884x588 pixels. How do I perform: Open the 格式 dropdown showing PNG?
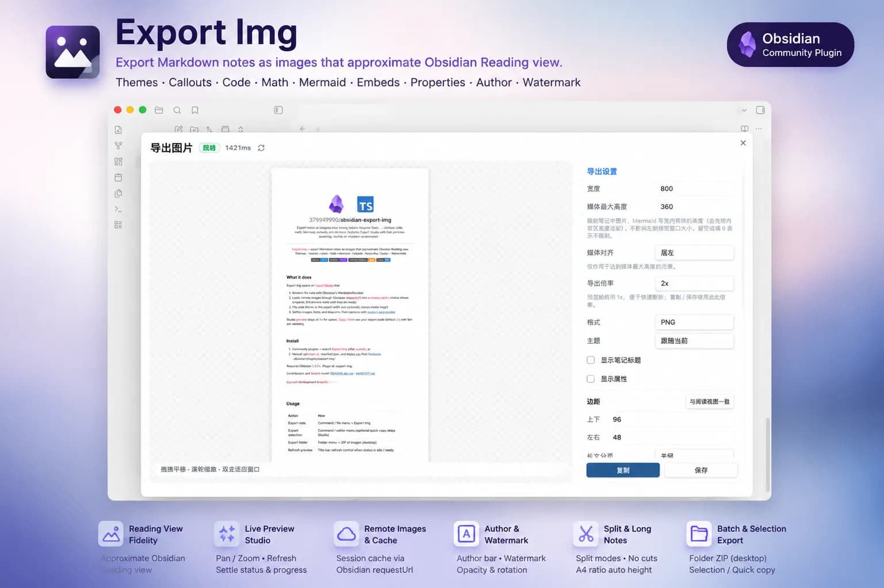pyautogui.click(x=694, y=322)
